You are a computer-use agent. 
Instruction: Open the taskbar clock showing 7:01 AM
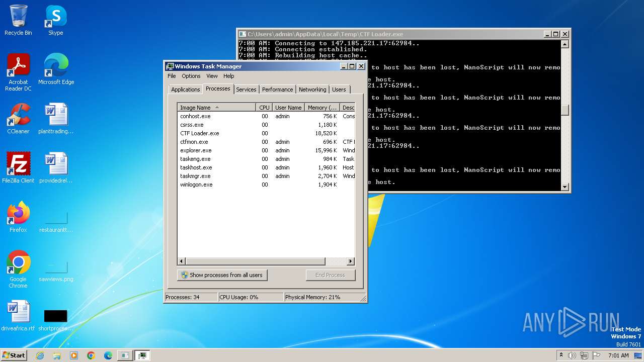pyautogui.click(x=618, y=355)
